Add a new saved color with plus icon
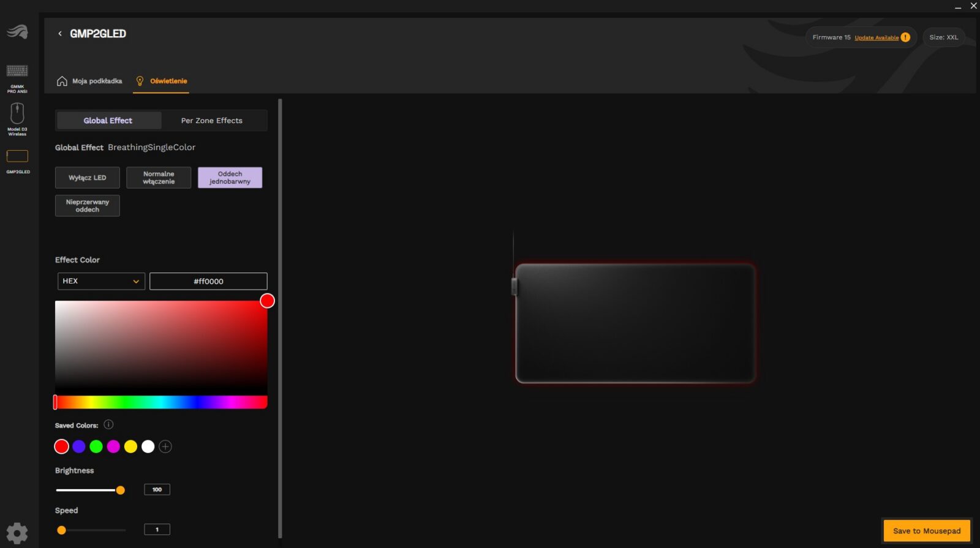 pyautogui.click(x=165, y=447)
